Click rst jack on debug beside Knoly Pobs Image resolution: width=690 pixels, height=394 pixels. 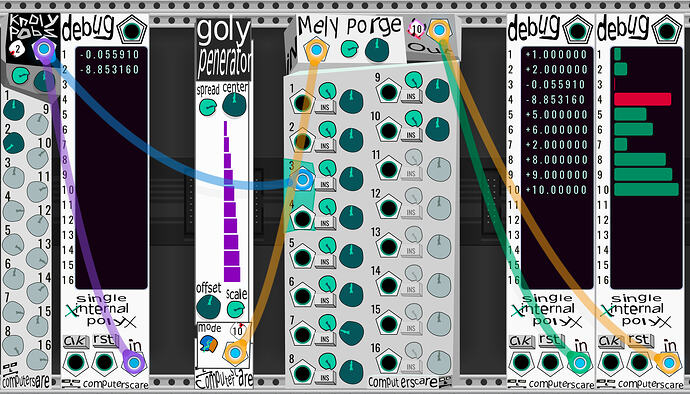point(104,362)
